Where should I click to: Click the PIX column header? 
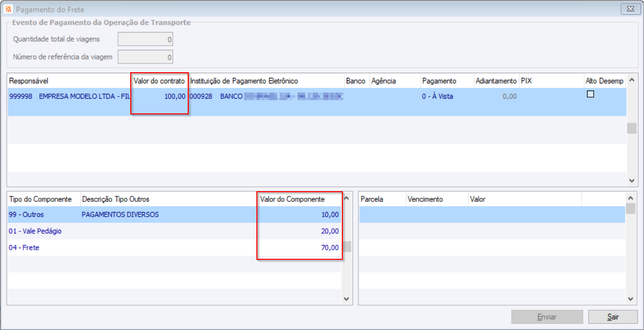tap(551, 81)
